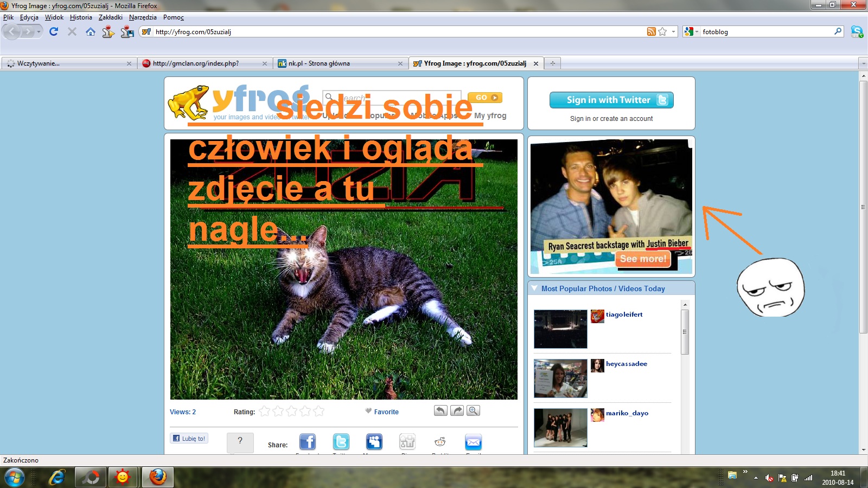Open the tiagoleifert user link
Image resolution: width=868 pixels, height=488 pixels.
pyautogui.click(x=624, y=314)
